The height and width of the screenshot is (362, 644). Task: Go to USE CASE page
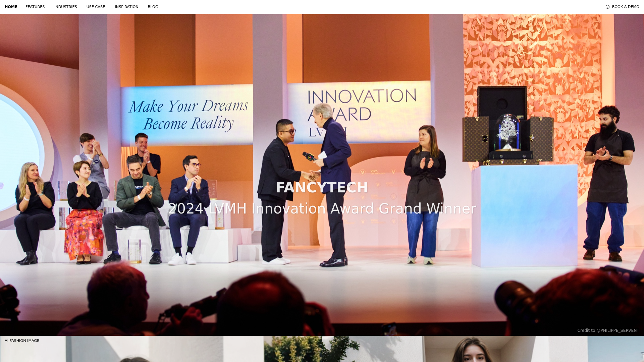[96, 7]
